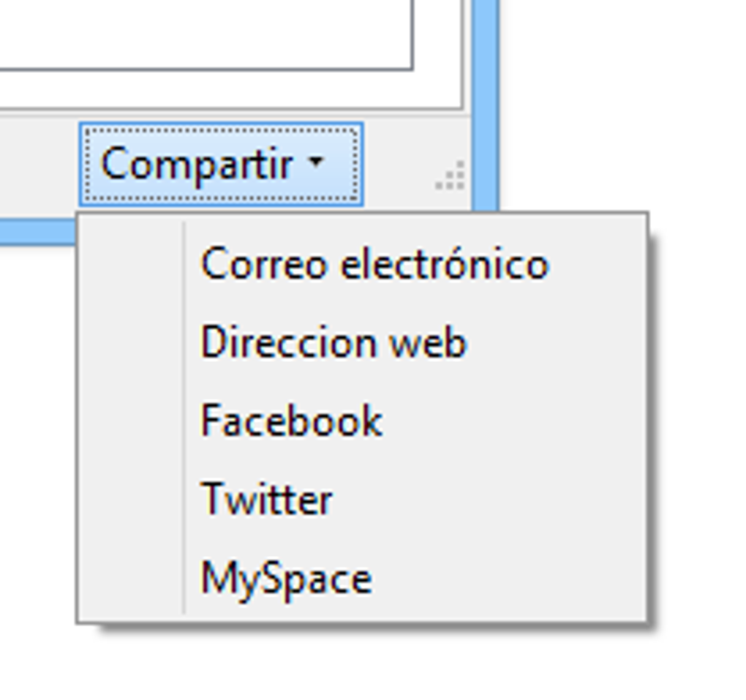This screenshot has width=746, height=700.
Task: Click the blue window border right of grip
Action: tap(484, 110)
